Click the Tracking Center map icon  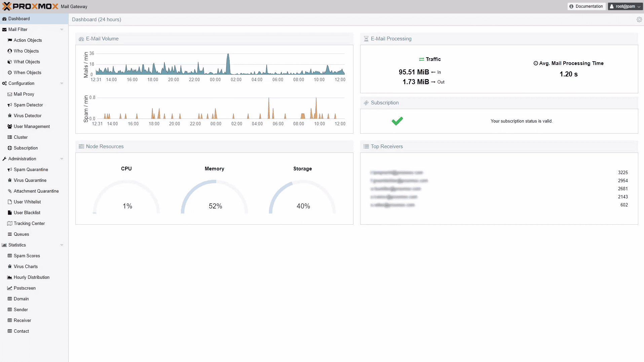10,223
